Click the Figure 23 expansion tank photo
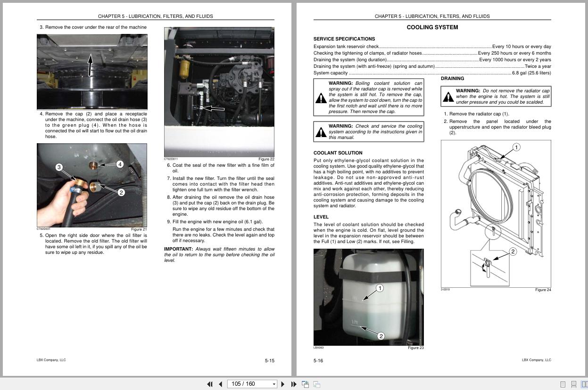The image size is (588, 390). click(368, 297)
